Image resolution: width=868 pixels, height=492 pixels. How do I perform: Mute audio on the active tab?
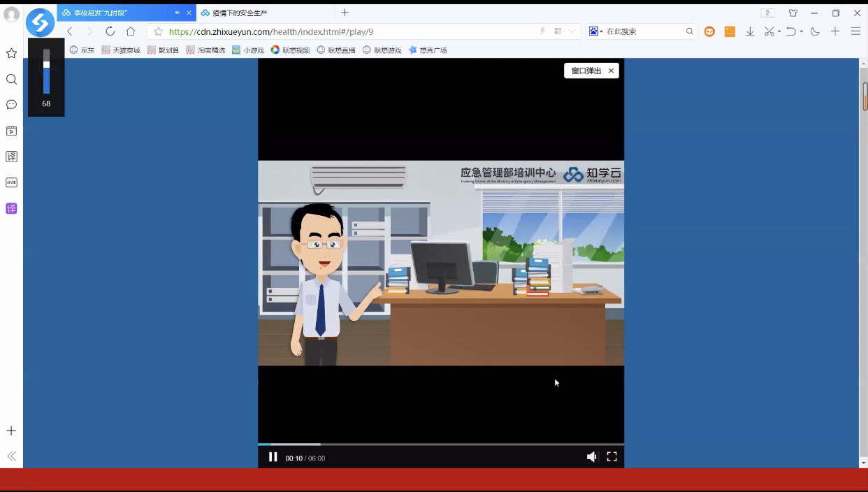177,13
